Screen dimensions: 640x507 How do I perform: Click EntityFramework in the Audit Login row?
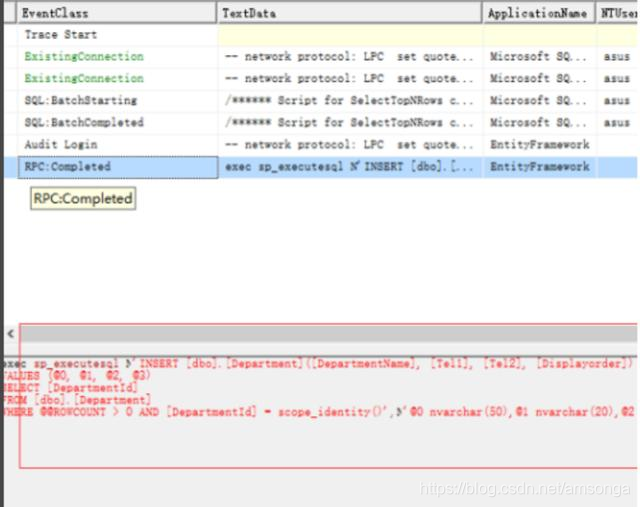click(540, 145)
